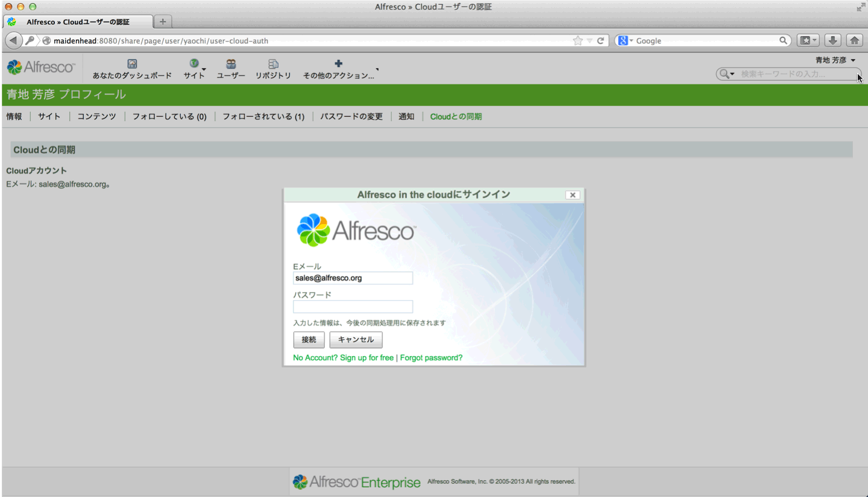
Task: Follow the Forgot password? link
Action: tap(431, 358)
